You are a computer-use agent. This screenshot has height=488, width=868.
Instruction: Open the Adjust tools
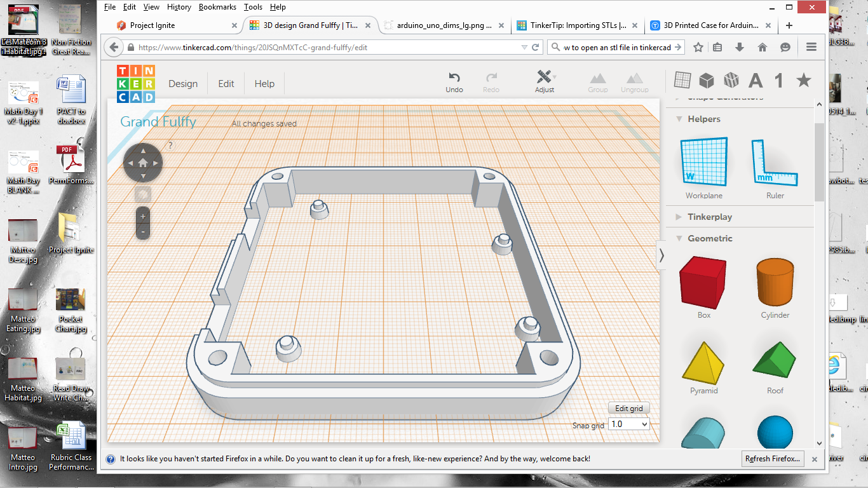pos(545,82)
